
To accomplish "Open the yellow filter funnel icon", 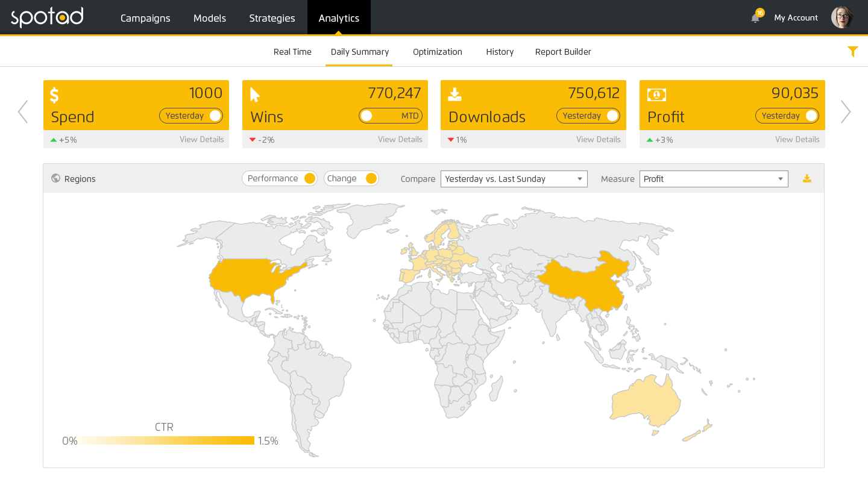I will (852, 52).
